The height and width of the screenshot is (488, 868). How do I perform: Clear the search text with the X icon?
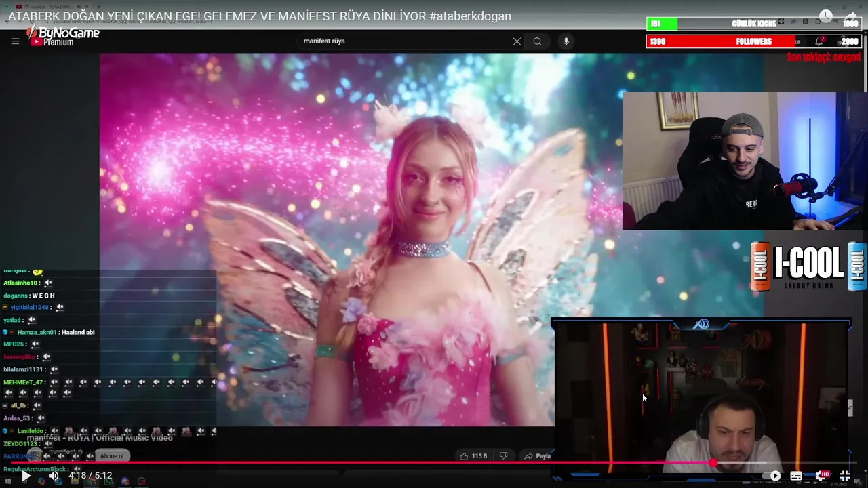pos(517,41)
